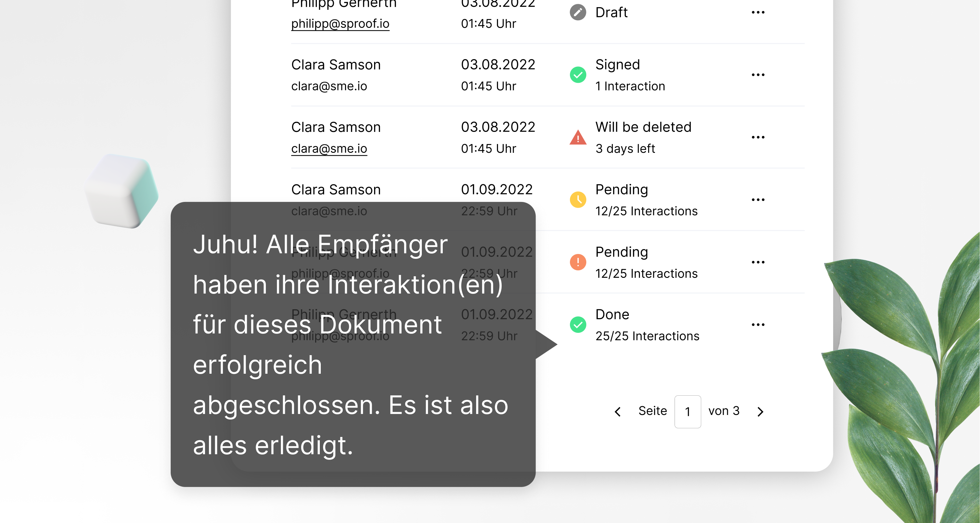Viewport: 980px width, 523px height.
Task: Click the Will be deleted status text
Action: 643,127
